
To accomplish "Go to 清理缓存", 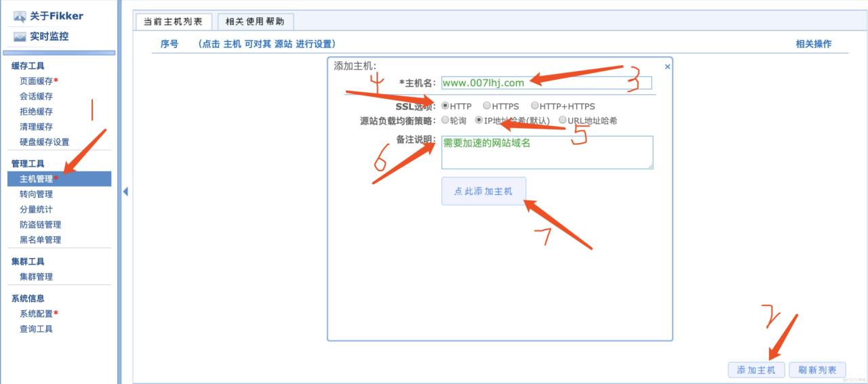I will click(36, 127).
